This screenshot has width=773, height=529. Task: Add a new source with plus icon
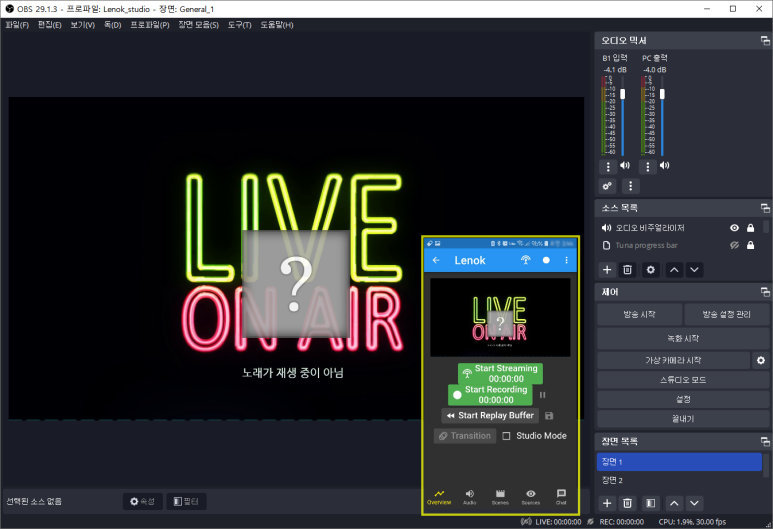(607, 270)
